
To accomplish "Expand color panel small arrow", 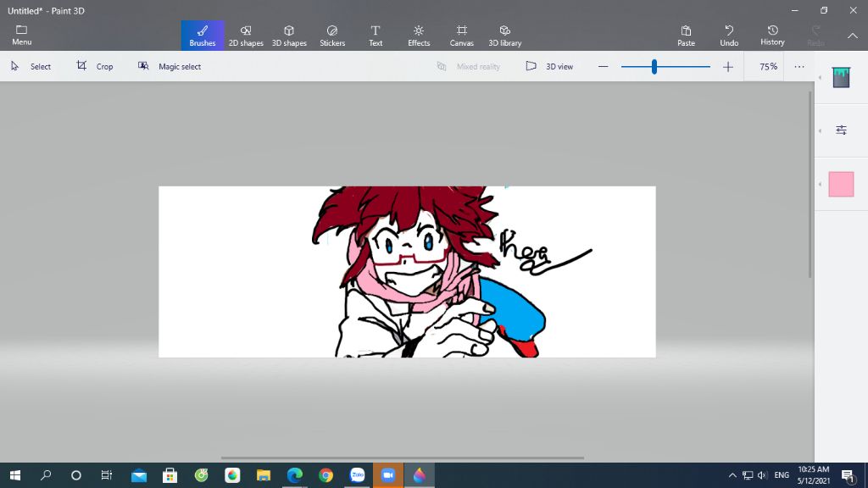I will (x=820, y=184).
